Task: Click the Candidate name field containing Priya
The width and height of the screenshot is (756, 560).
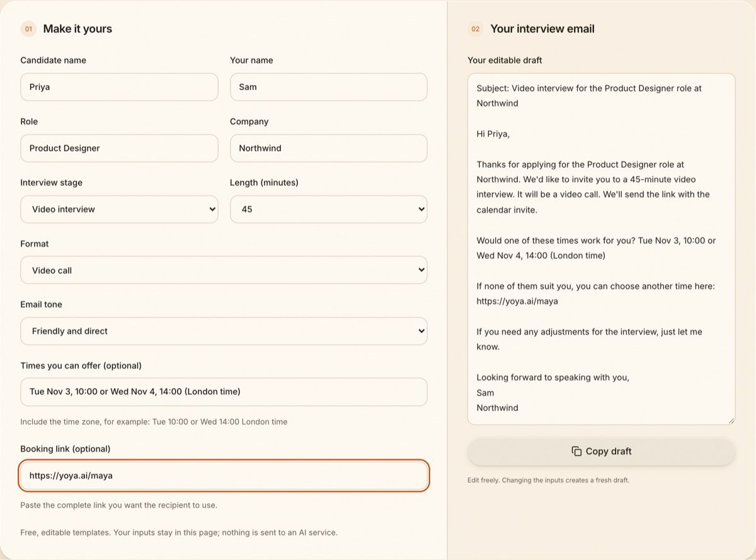Action: click(x=119, y=87)
